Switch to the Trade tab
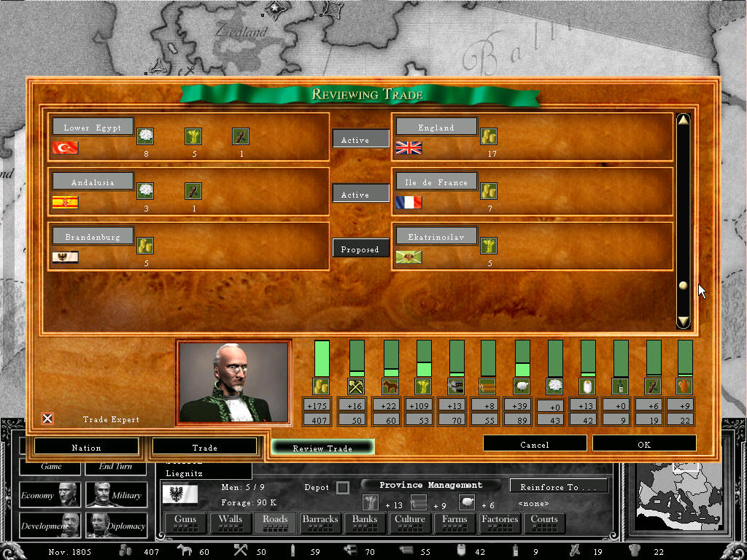 click(x=204, y=447)
